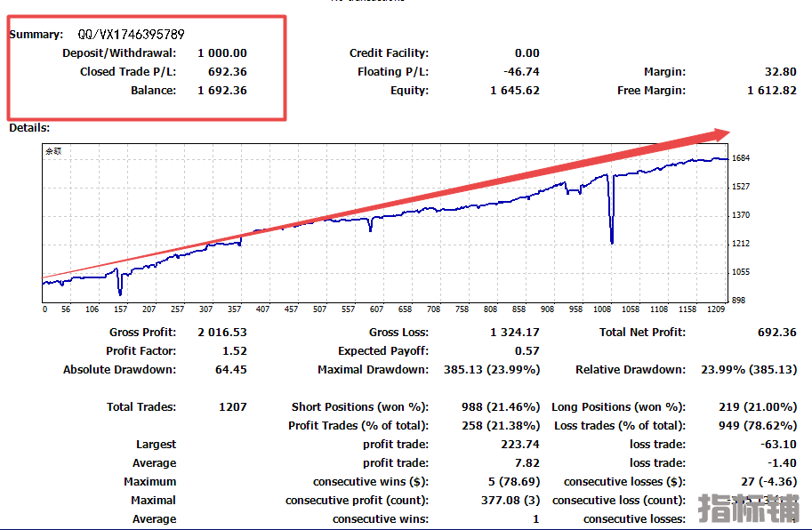Select the gross profit value "2 016.53"
Viewport: 812px width, 530px height.
(x=222, y=333)
